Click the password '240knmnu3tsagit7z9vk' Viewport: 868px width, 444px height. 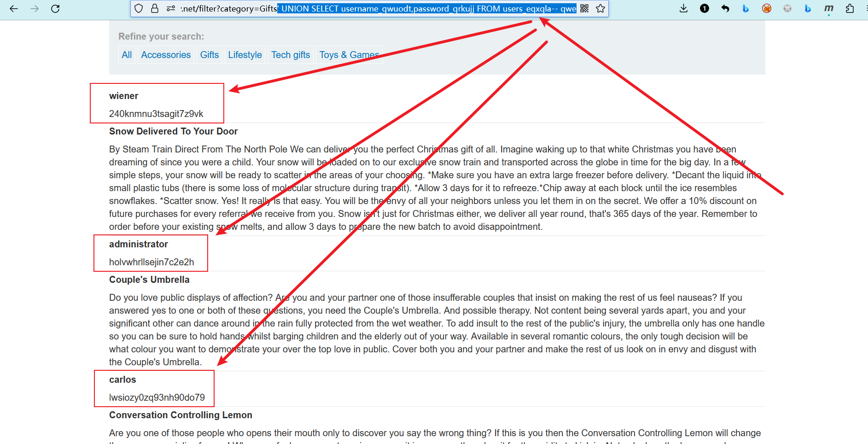click(x=156, y=114)
